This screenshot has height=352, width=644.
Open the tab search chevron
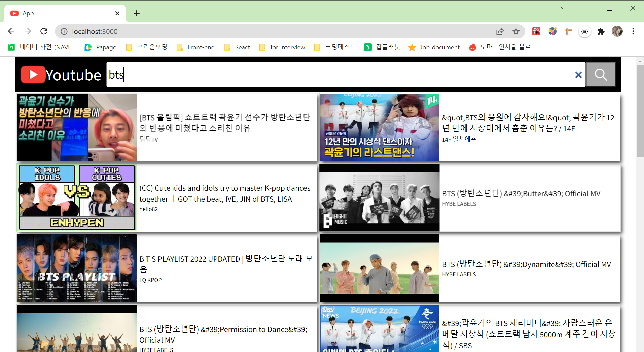[563, 8]
